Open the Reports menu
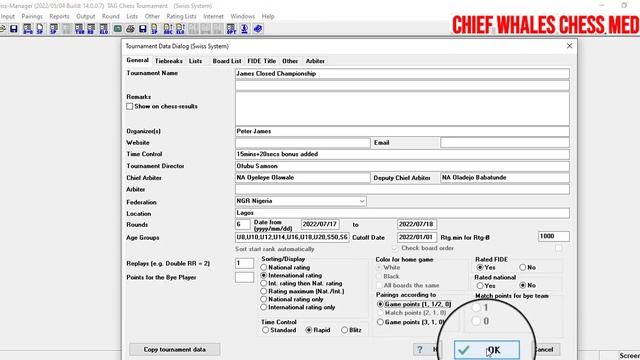640x360 pixels. [59, 16]
